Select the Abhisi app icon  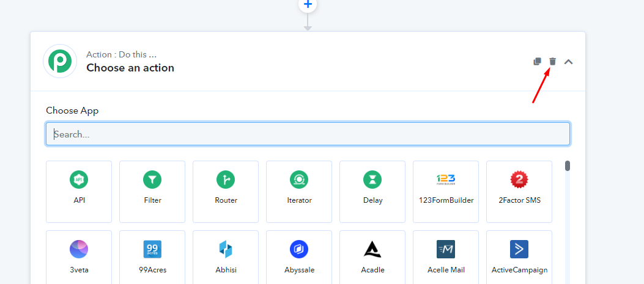226,249
